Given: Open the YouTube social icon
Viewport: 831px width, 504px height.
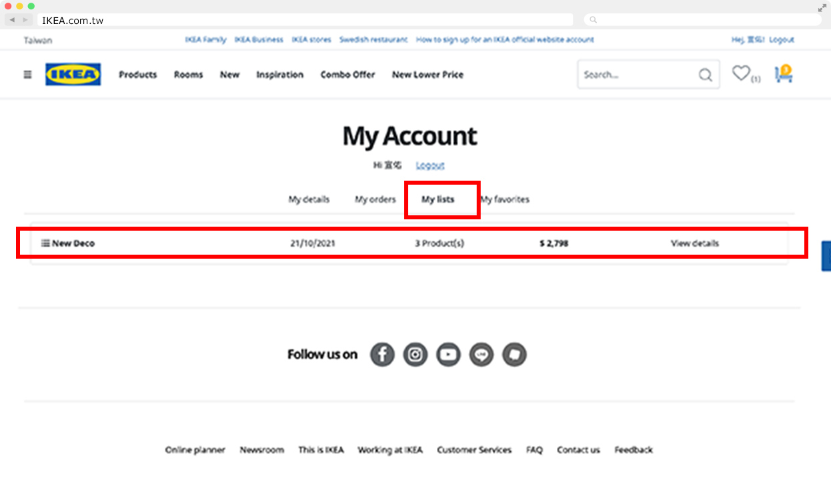Looking at the screenshot, I should tap(448, 355).
